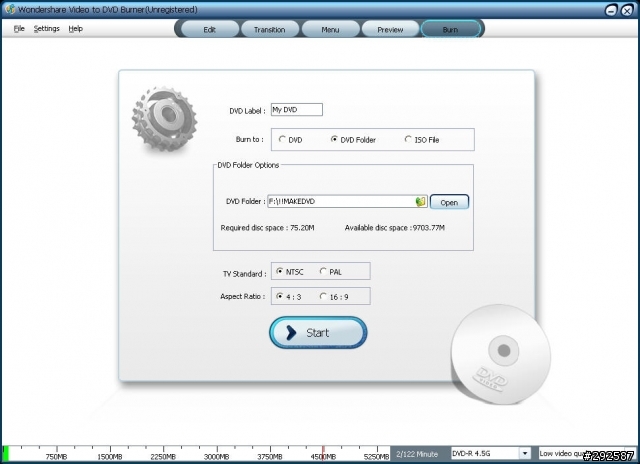Select the DVD Folder radio option

tap(334, 140)
